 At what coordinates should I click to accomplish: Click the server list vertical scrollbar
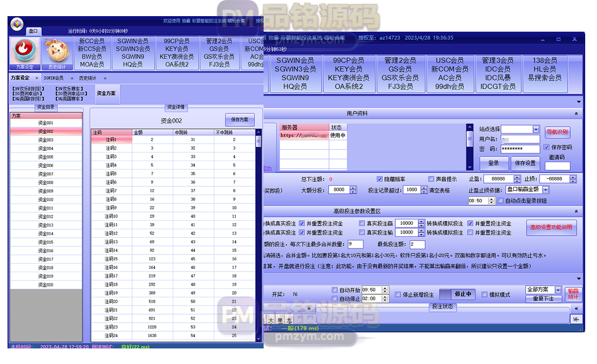[x=469, y=147]
